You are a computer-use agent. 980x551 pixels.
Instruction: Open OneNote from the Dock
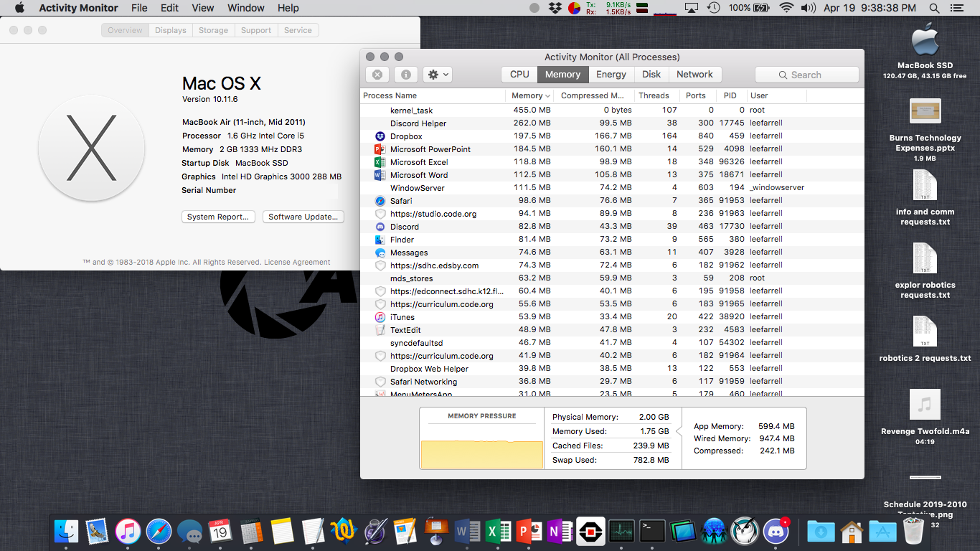[x=560, y=532]
